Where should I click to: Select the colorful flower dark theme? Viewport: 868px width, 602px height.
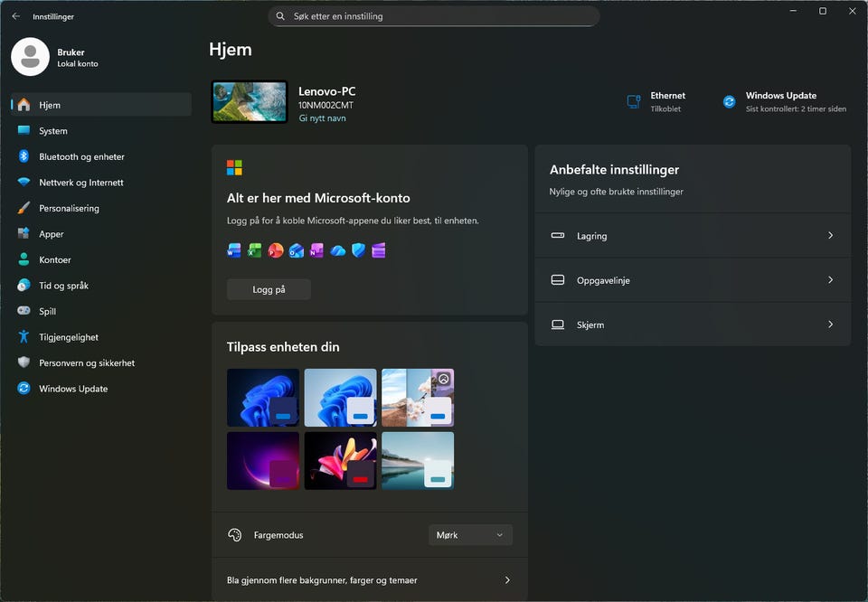click(x=341, y=461)
